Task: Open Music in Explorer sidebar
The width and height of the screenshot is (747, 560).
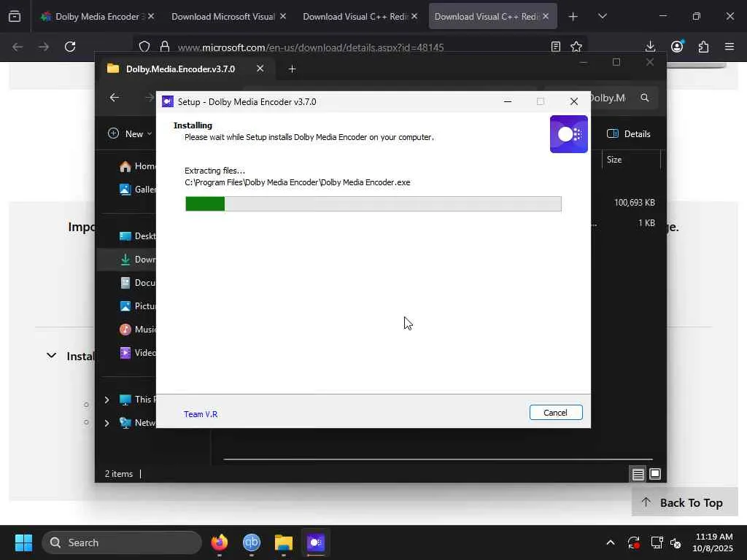Action: pos(137,330)
